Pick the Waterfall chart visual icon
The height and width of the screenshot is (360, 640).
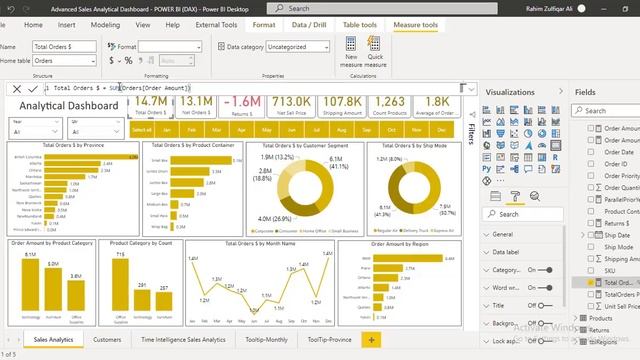click(487, 133)
